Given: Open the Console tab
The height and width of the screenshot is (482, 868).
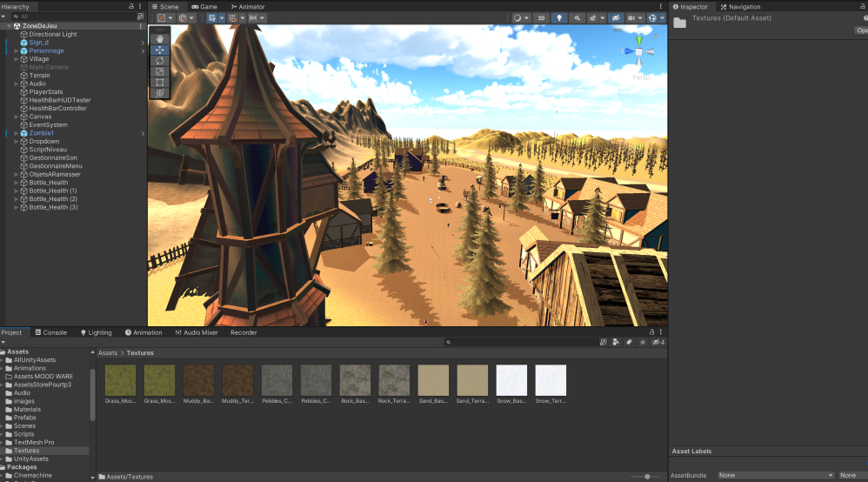Looking at the screenshot, I should pos(50,332).
